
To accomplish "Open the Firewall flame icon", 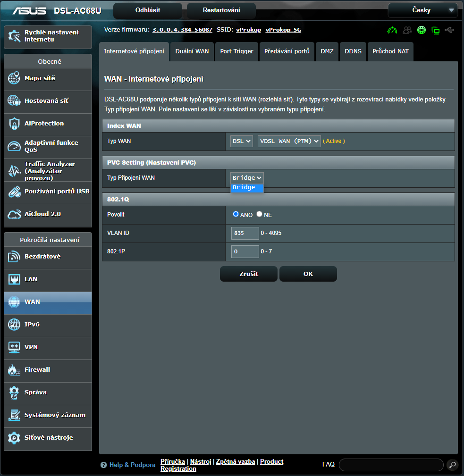I will [x=14, y=370].
